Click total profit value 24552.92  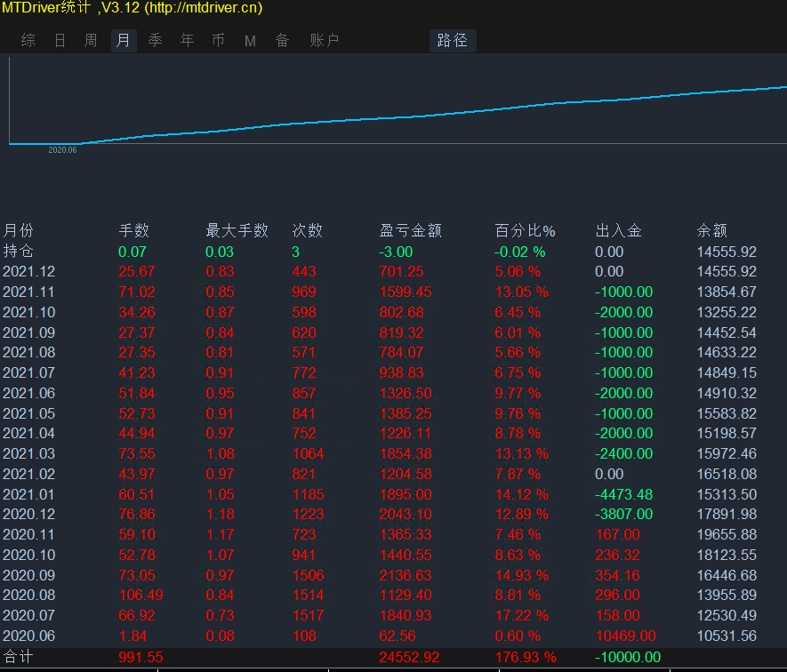pyautogui.click(x=410, y=657)
